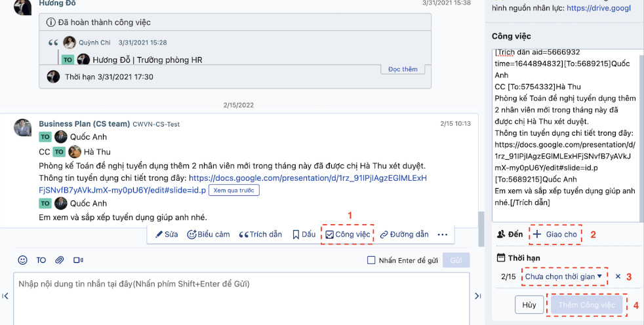Open the three-dots more actions menu
The width and height of the screenshot is (644, 325).
(442, 235)
